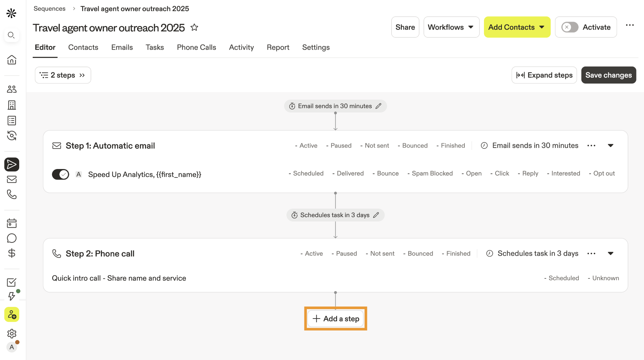Add a step to the sequence
The width and height of the screenshot is (644, 360).
[x=336, y=319]
